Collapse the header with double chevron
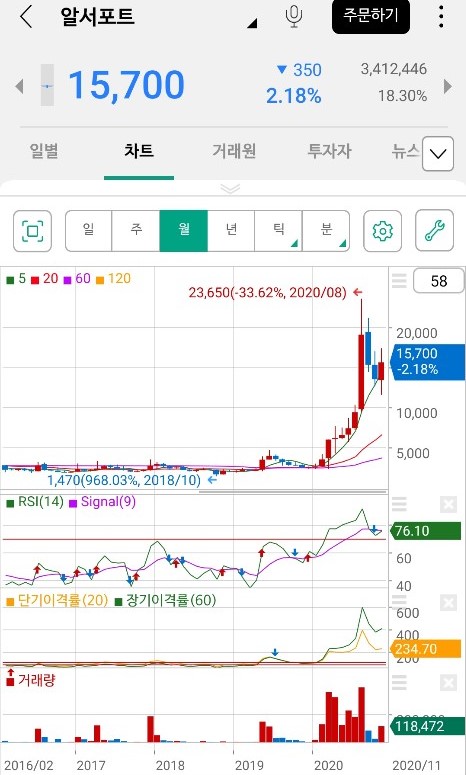 tap(230, 189)
